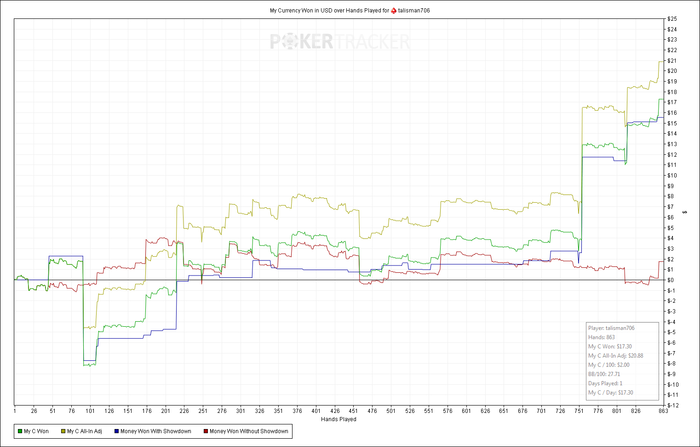Click the 'Hands: 863' stats line
The height and width of the screenshot is (447, 700).
(x=601, y=338)
